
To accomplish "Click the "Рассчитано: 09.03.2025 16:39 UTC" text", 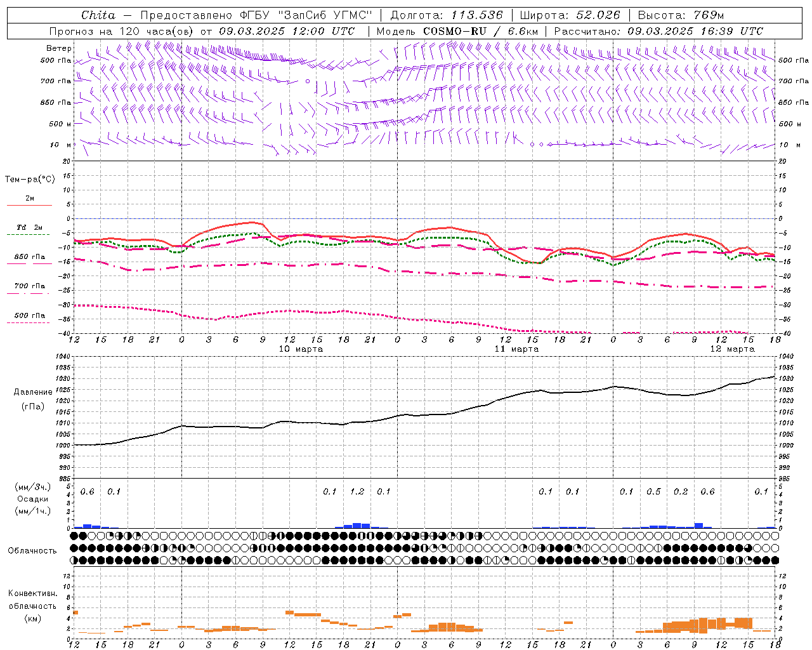I will coord(659,31).
